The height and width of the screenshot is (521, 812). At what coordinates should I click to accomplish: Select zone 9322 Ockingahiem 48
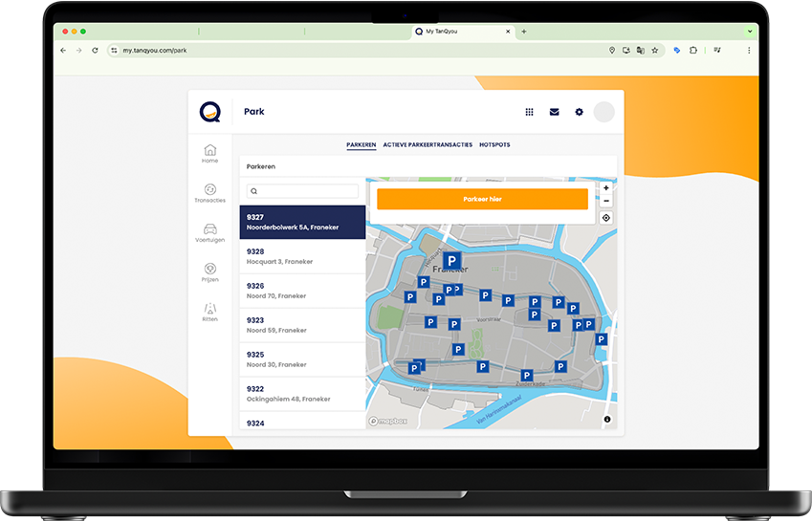302,394
